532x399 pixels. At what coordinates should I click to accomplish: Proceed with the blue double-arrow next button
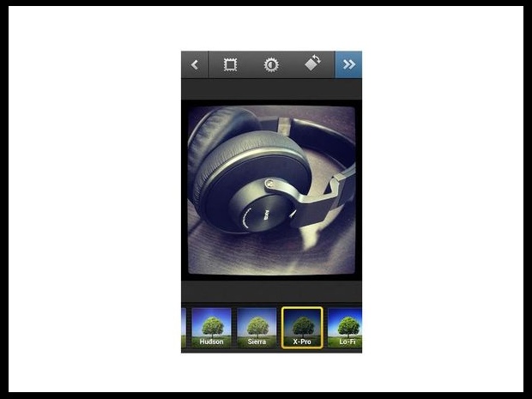point(348,64)
